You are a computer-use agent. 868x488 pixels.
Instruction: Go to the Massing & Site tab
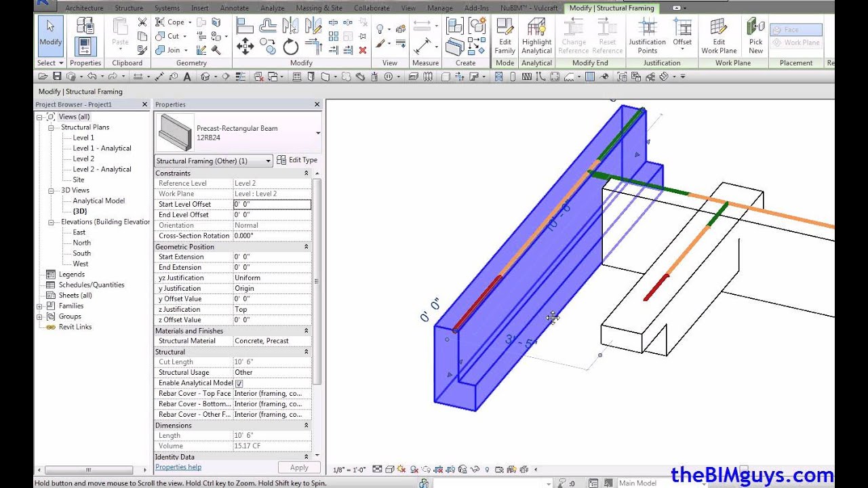[319, 8]
